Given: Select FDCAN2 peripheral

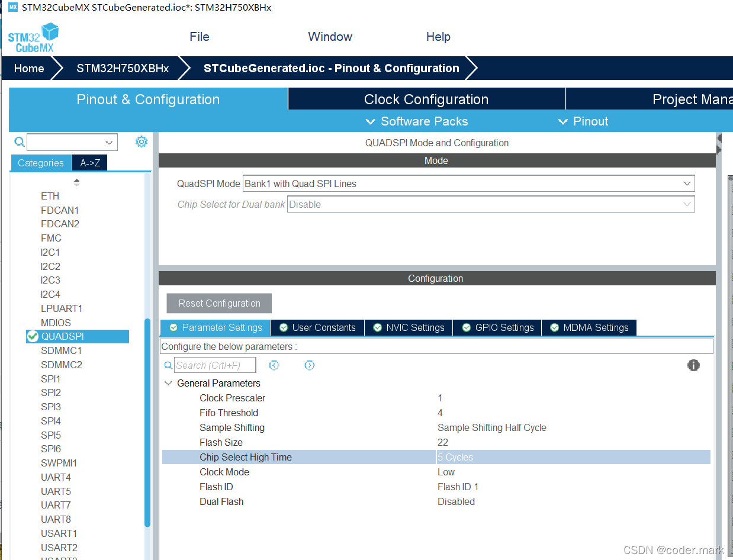Looking at the screenshot, I should pos(60,224).
